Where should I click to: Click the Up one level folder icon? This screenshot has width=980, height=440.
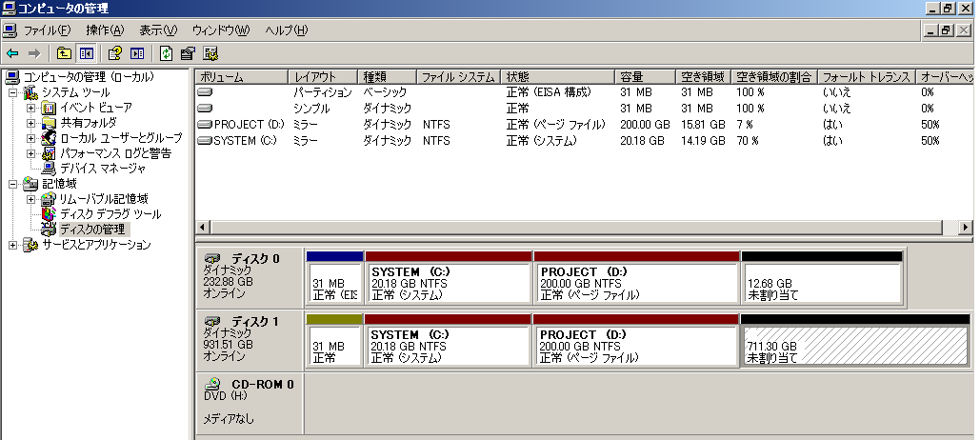point(64,53)
